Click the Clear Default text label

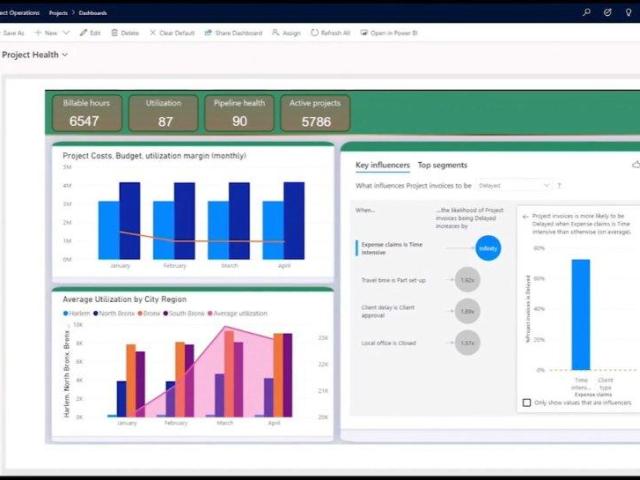click(x=177, y=33)
